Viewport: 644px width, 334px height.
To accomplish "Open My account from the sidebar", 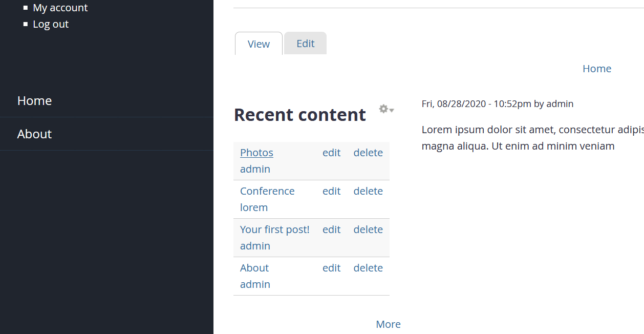I will pyautogui.click(x=60, y=8).
